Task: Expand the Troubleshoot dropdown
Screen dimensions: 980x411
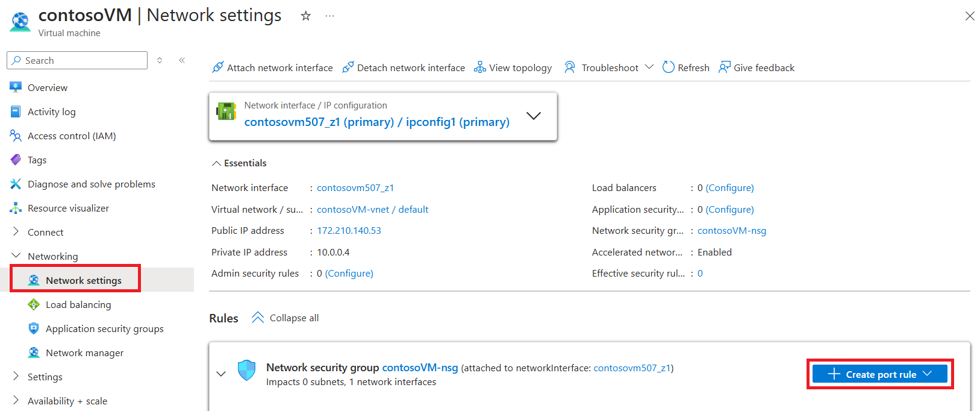Action: click(649, 67)
